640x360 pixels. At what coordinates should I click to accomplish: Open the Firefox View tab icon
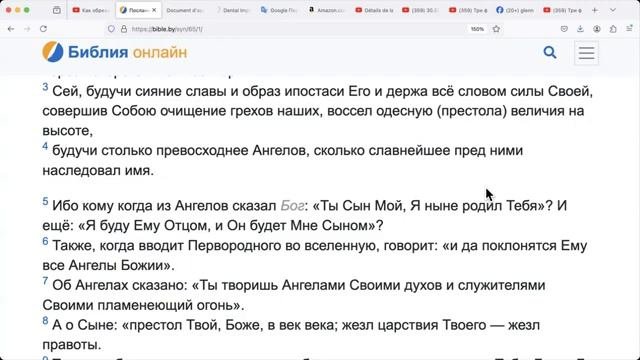57,10
